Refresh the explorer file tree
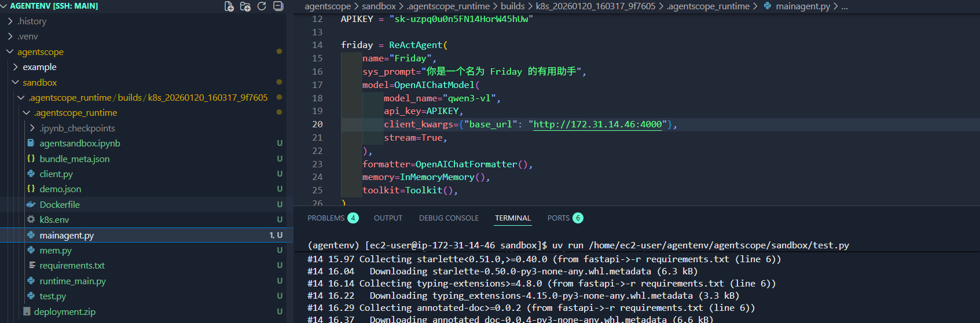The height and width of the screenshot is (323, 980). click(x=262, y=6)
